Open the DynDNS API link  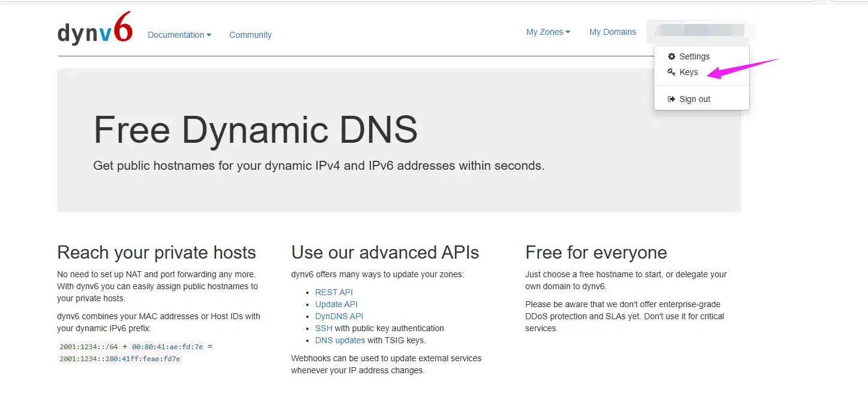tap(339, 316)
